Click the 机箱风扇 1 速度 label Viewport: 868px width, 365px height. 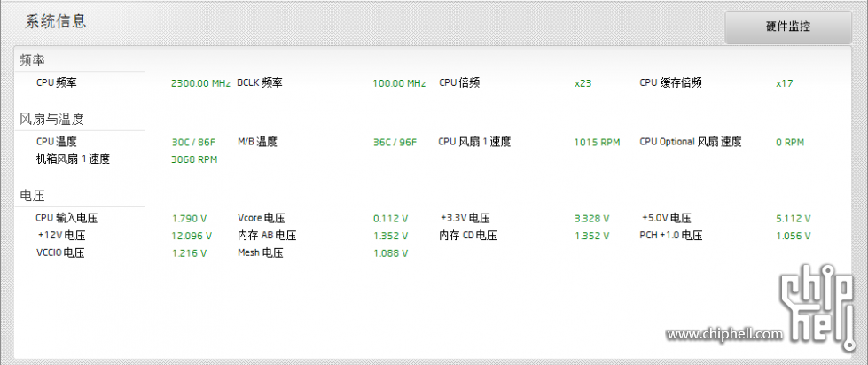(73, 159)
